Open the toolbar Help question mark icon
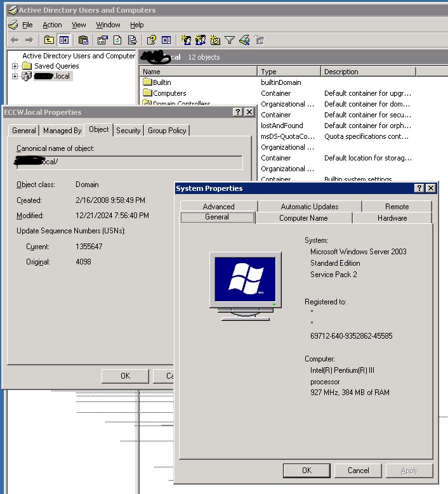448x494 pixels. 152,40
